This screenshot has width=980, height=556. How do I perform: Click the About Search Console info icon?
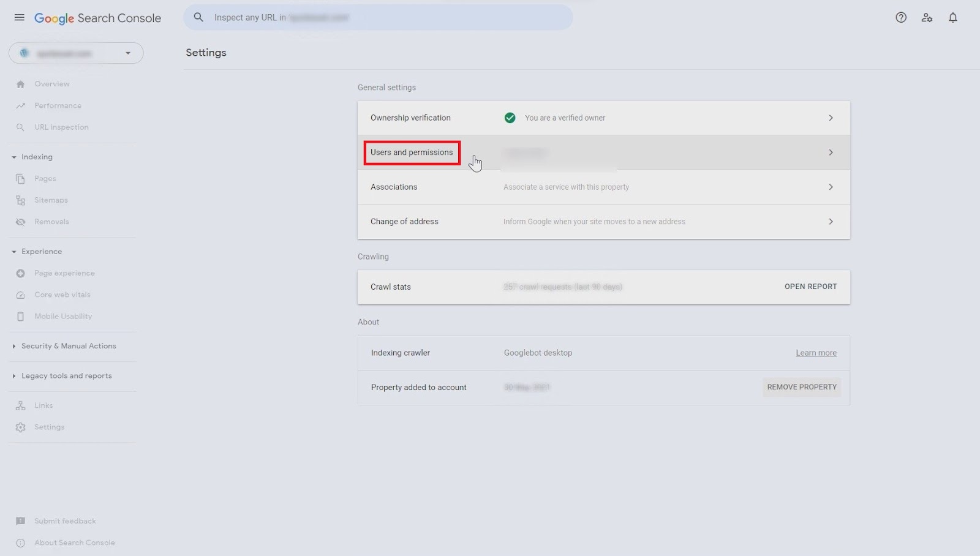pos(20,543)
